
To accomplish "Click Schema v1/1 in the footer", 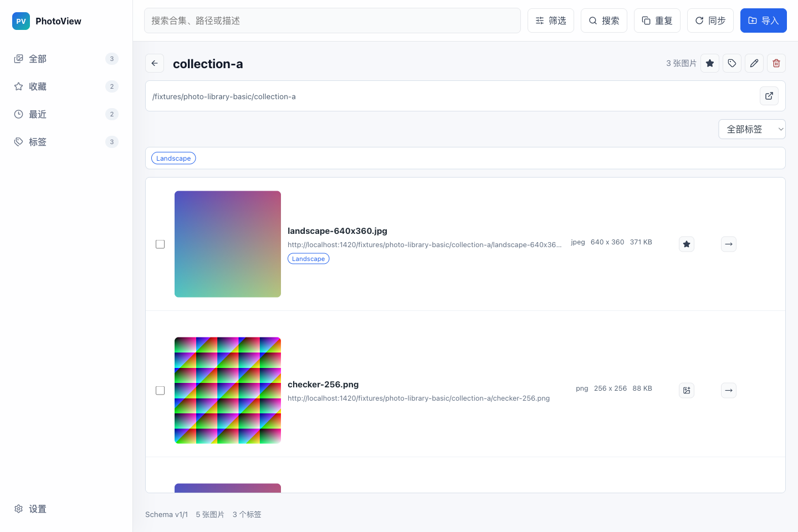I will pos(166,515).
